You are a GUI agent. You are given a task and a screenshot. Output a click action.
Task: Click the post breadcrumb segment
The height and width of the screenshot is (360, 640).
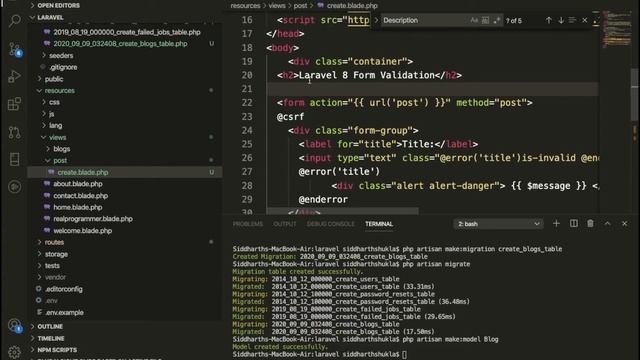[x=300, y=6]
